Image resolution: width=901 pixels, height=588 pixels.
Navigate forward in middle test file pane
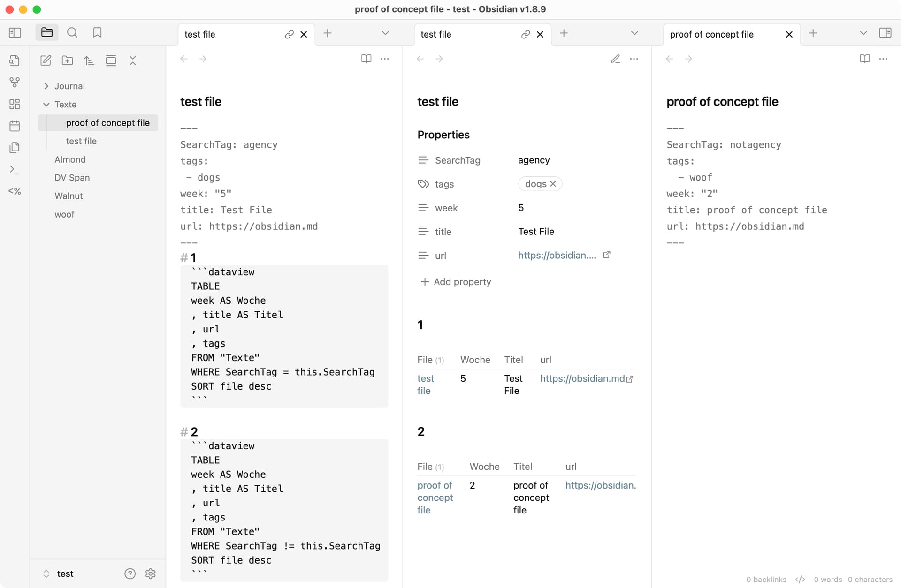pos(439,59)
